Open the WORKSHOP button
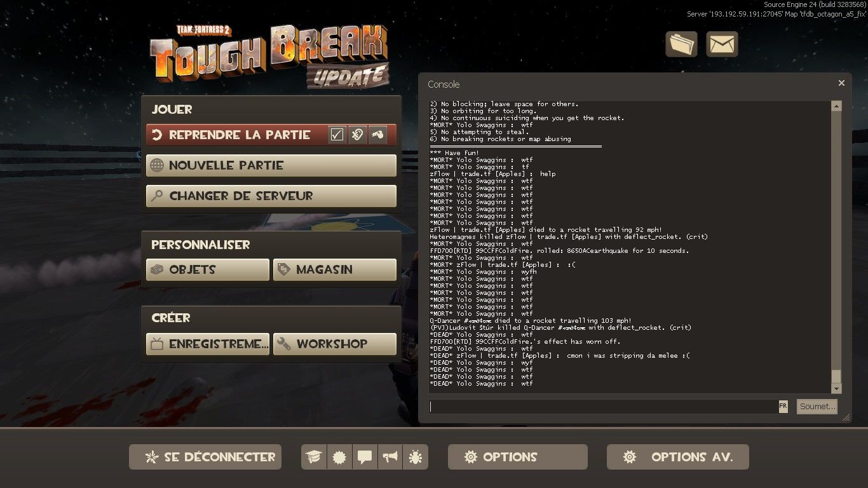Viewport: 868px width, 488px height. click(334, 344)
